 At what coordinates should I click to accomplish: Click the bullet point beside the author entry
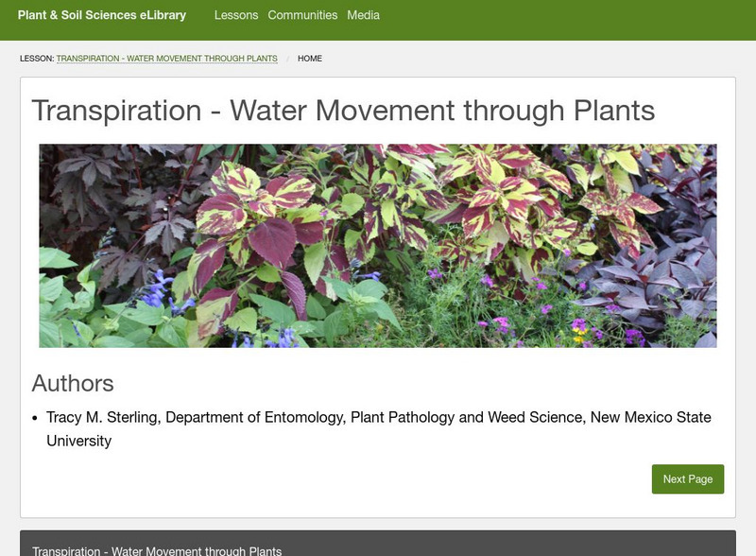coord(36,418)
